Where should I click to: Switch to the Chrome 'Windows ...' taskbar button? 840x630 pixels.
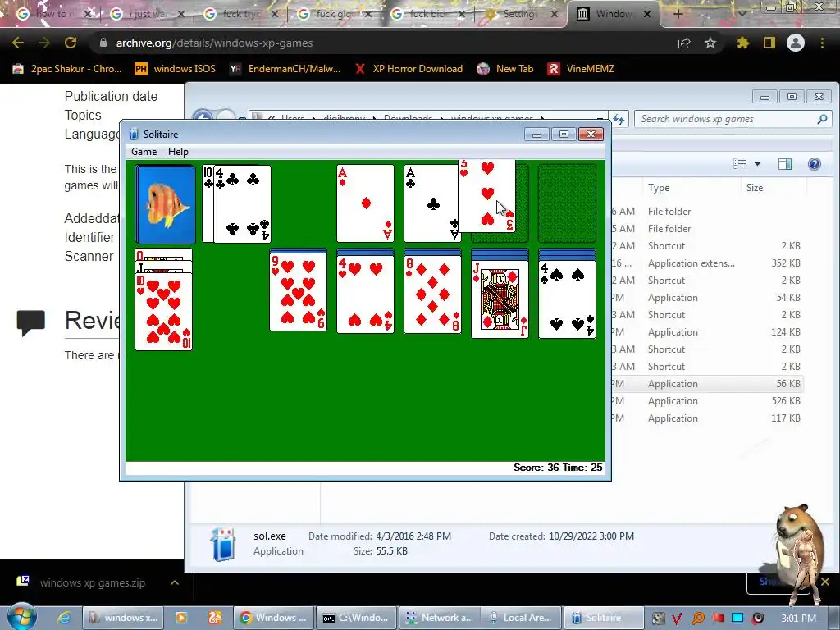[x=274, y=618]
